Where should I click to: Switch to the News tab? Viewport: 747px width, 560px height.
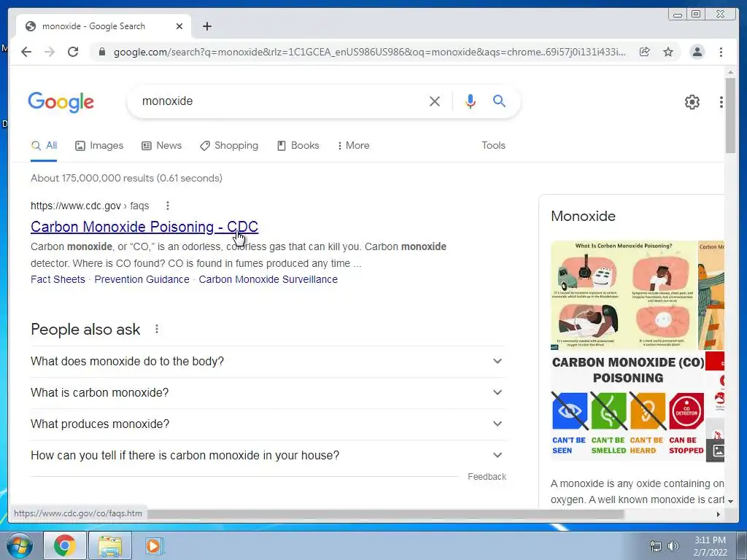(x=161, y=146)
